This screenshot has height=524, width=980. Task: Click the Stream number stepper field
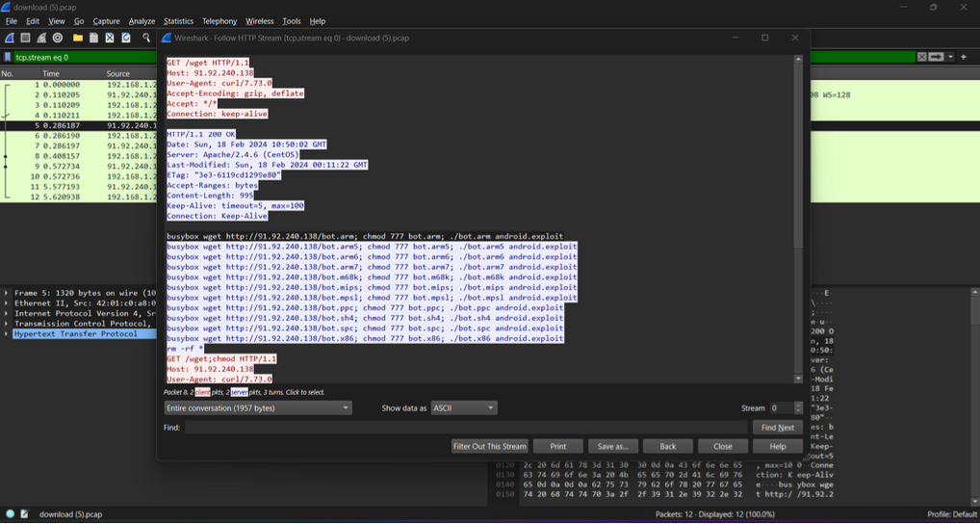coord(787,408)
